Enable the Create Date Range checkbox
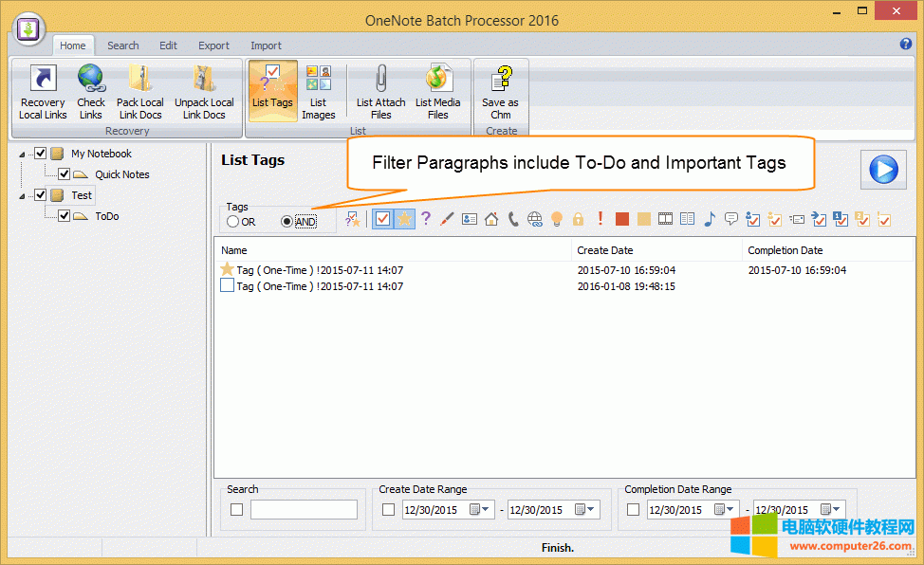The height and width of the screenshot is (565, 924). click(388, 510)
